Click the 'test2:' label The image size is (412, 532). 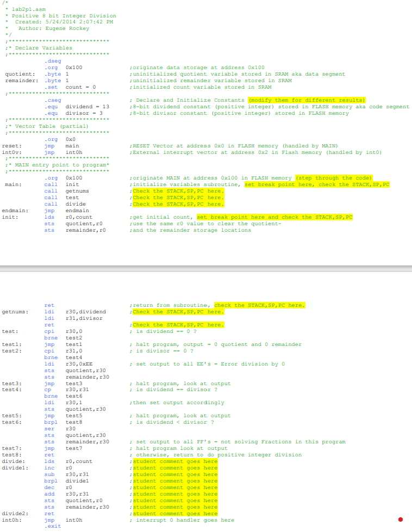(x=11, y=351)
